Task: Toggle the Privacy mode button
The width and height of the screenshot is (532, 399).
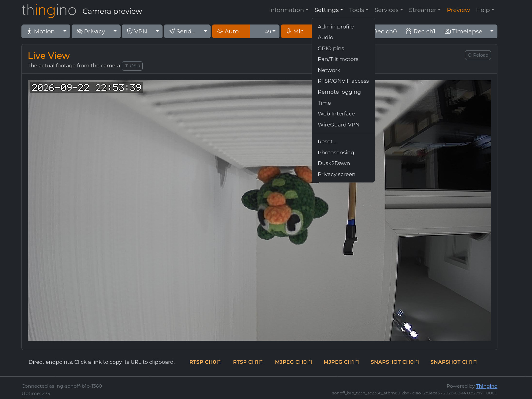Action: (91, 32)
